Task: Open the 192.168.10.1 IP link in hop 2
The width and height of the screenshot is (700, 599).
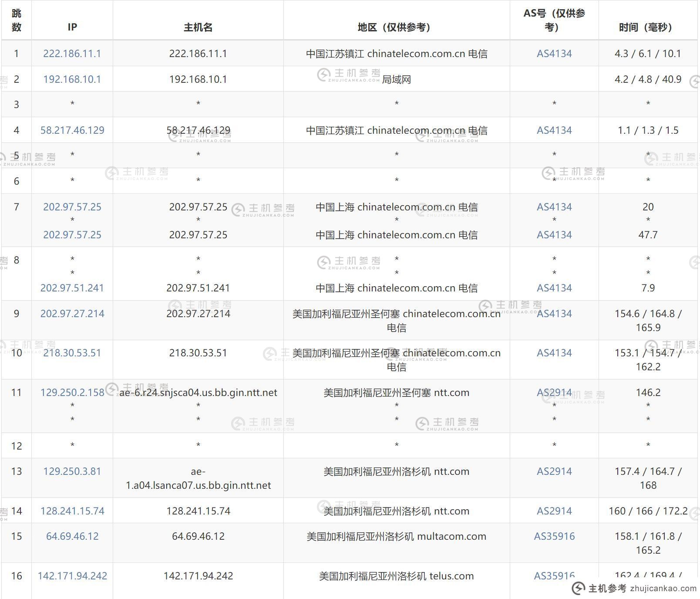Action: pos(72,79)
